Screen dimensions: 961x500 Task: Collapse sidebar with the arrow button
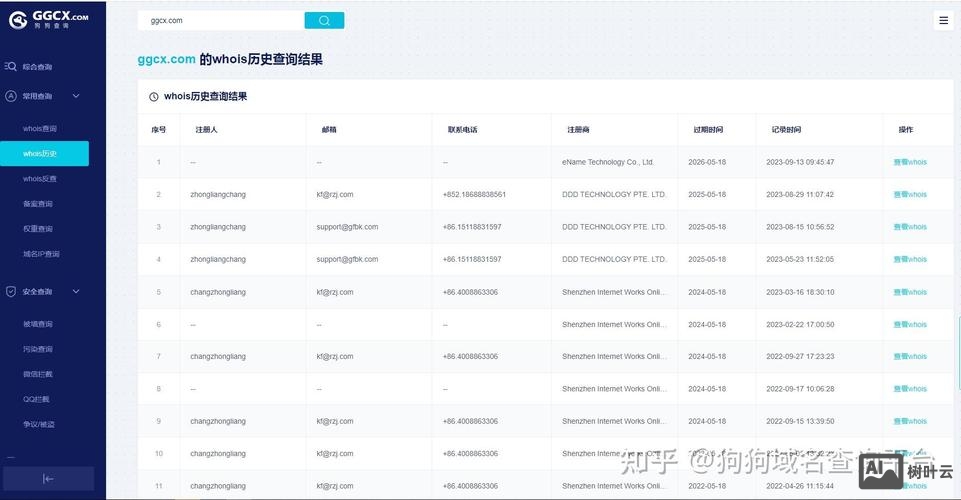pyautogui.click(x=48, y=479)
